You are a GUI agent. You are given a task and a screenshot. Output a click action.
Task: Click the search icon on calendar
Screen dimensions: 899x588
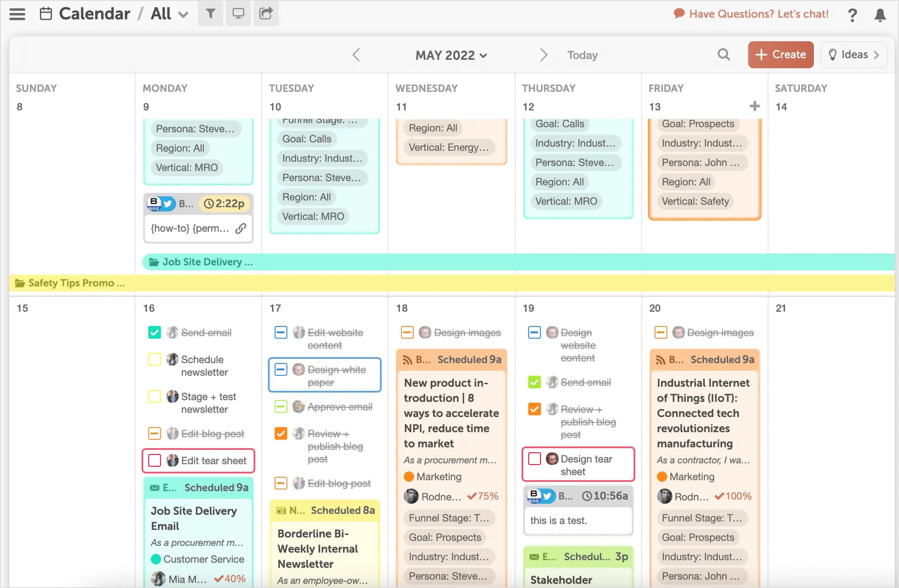point(724,54)
